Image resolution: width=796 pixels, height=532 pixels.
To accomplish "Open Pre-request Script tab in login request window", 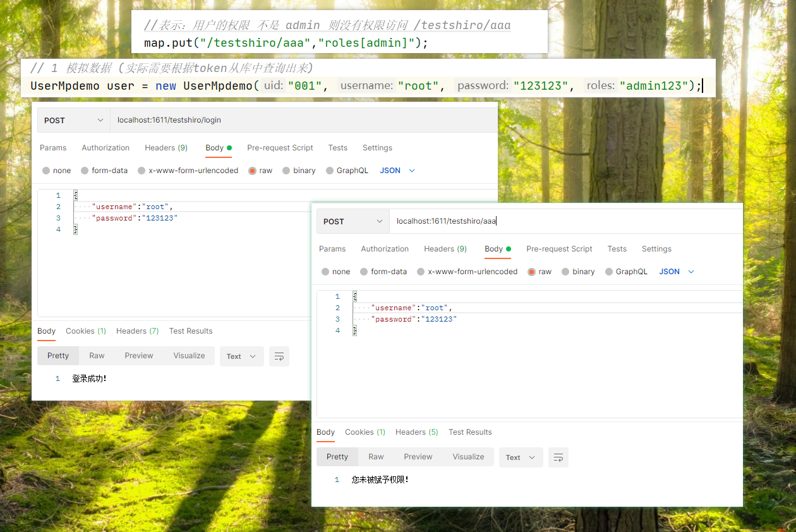I will (280, 148).
